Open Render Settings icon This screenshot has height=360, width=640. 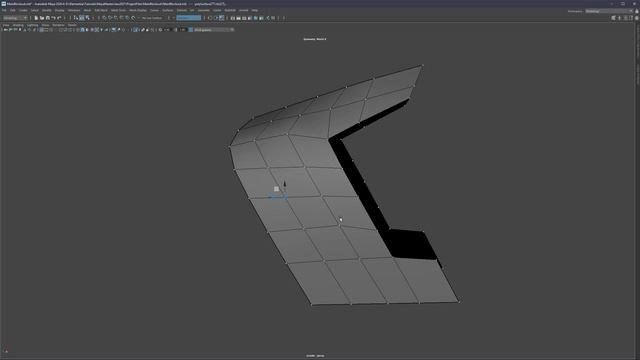[x=250, y=18]
